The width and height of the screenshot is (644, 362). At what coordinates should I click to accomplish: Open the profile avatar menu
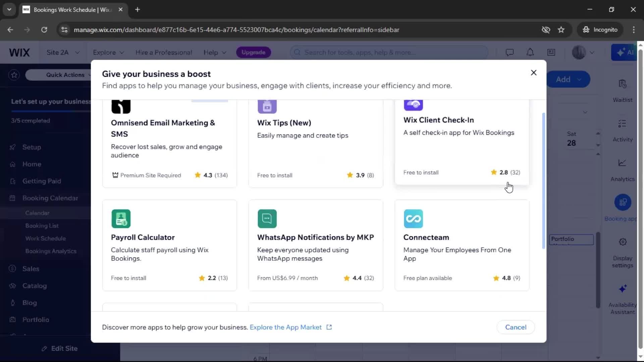[583, 52]
